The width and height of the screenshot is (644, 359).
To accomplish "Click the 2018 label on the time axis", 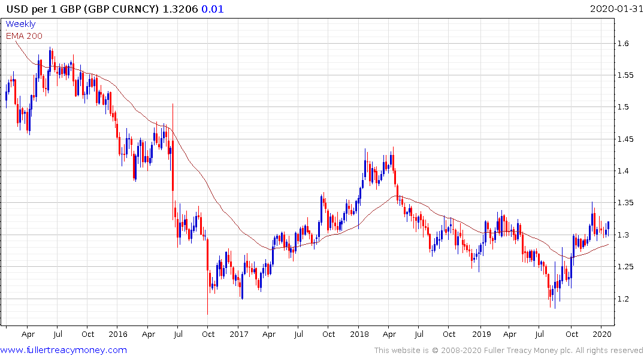I will point(359,334).
